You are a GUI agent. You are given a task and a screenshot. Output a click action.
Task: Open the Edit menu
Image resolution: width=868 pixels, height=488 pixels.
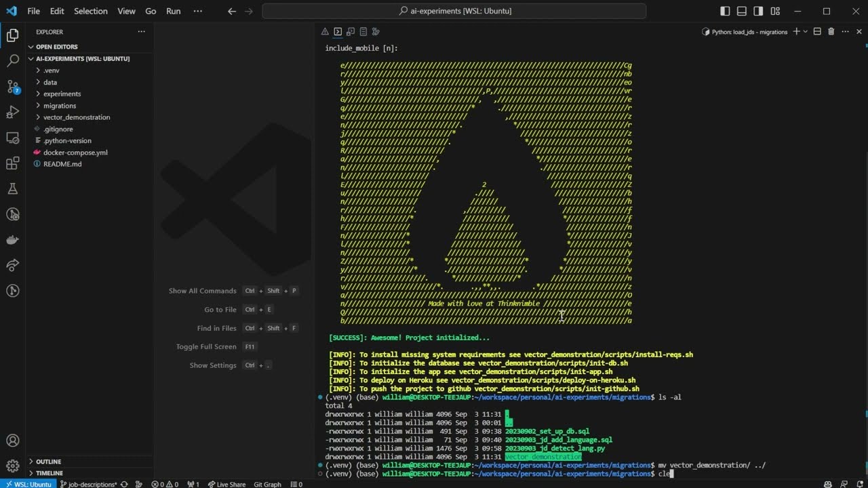click(57, 11)
